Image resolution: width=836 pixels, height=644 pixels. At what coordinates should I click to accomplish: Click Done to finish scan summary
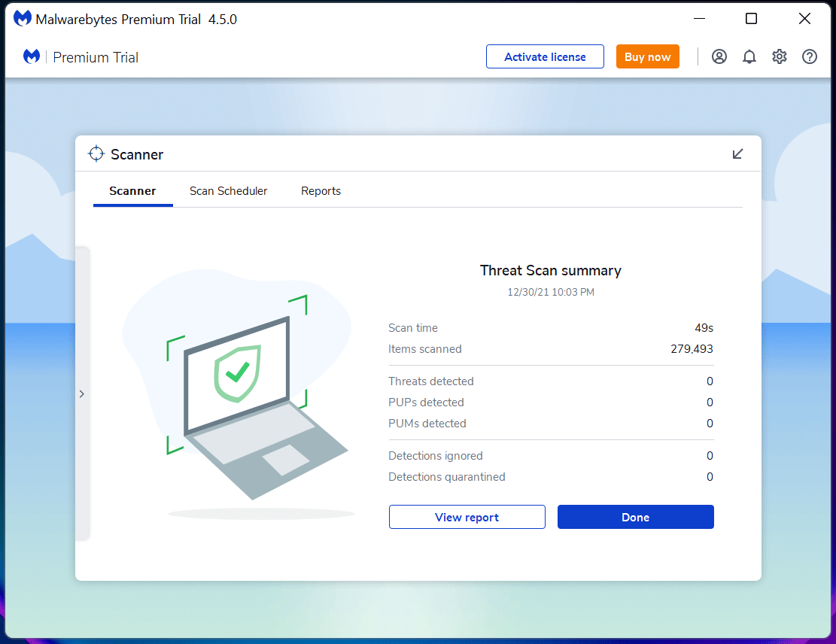(636, 517)
